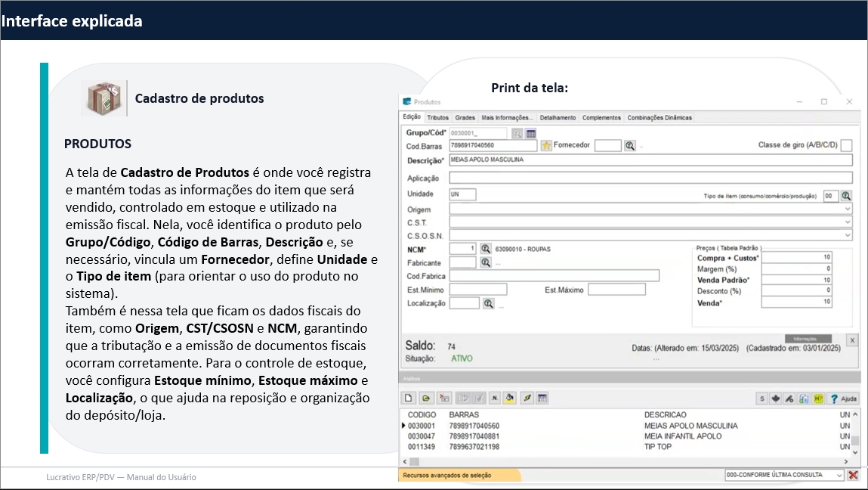The image size is (868, 490).
Task: Select the MEIA INFANTIL APOLO row
Action: pyautogui.click(x=682, y=436)
